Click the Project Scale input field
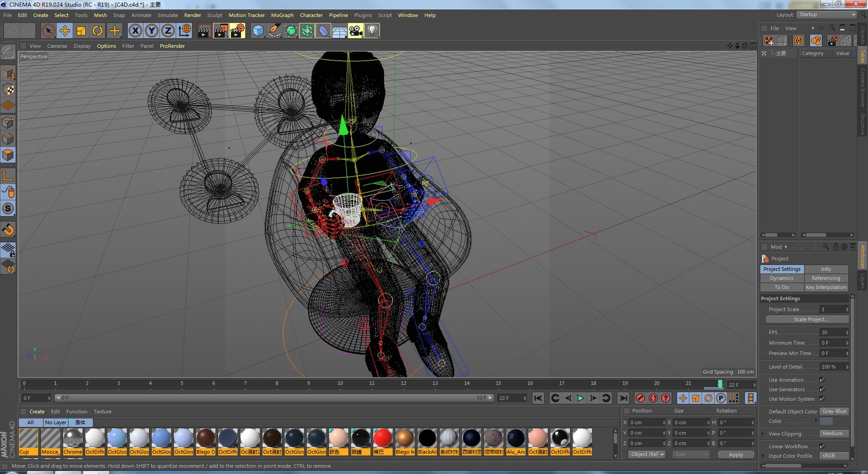The height and width of the screenshot is (474, 868). coord(834,309)
